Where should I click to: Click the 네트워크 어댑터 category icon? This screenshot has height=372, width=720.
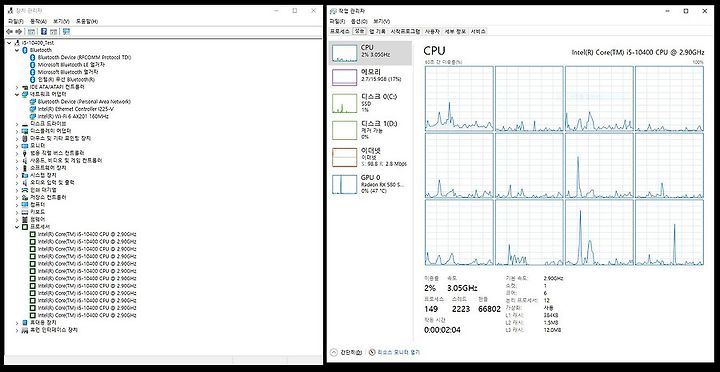pos(25,94)
